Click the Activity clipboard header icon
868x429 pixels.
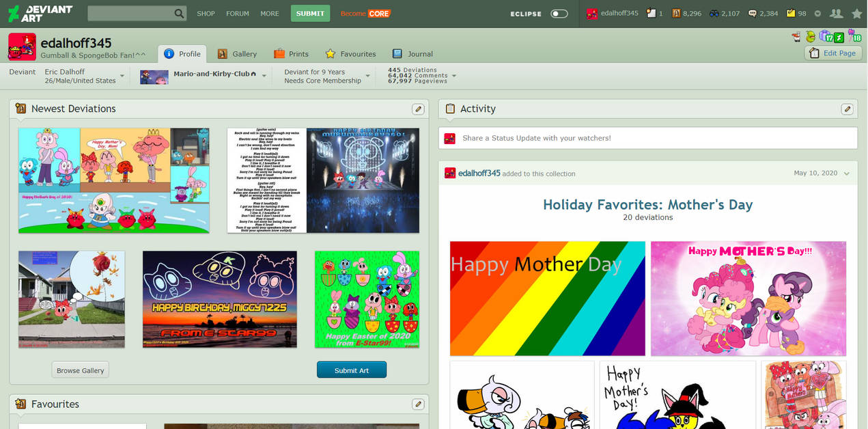449,109
